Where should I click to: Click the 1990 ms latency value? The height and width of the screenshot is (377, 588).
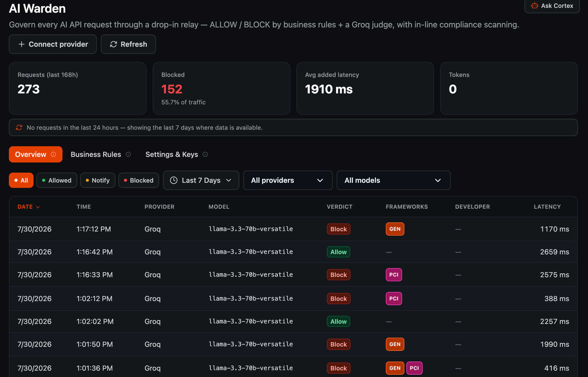tap(554, 344)
